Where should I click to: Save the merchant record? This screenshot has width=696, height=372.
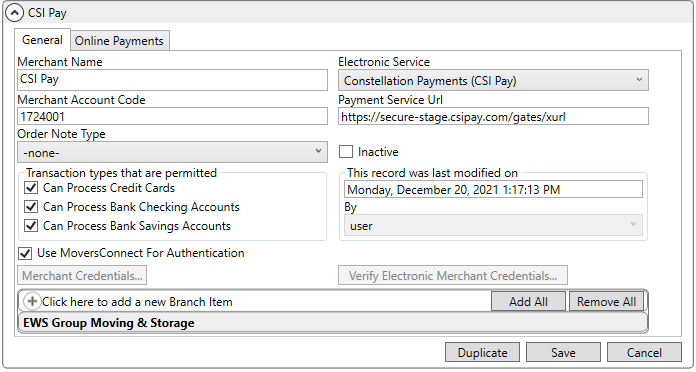(x=563, y=352)
